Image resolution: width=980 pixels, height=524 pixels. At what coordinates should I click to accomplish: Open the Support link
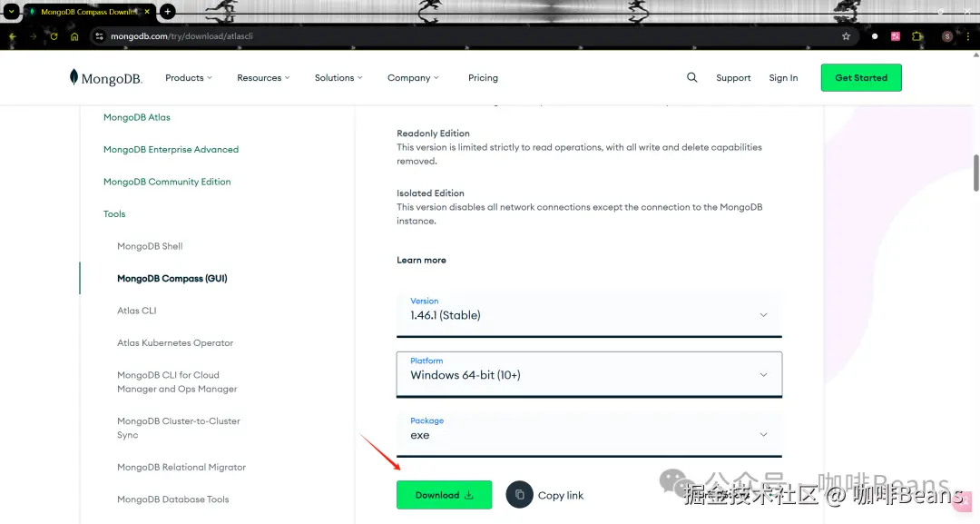(x=733, y=77)
